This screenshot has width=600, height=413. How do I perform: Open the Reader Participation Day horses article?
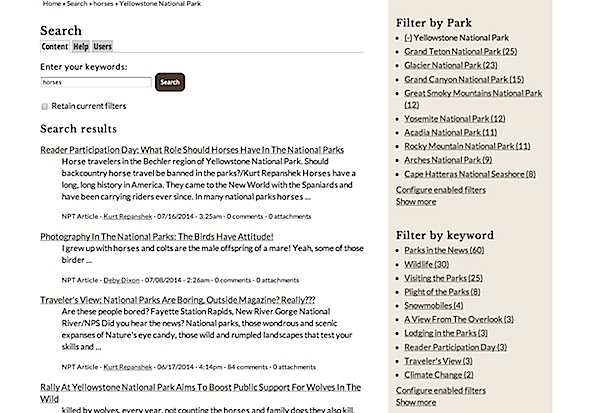tap(192, 150)
